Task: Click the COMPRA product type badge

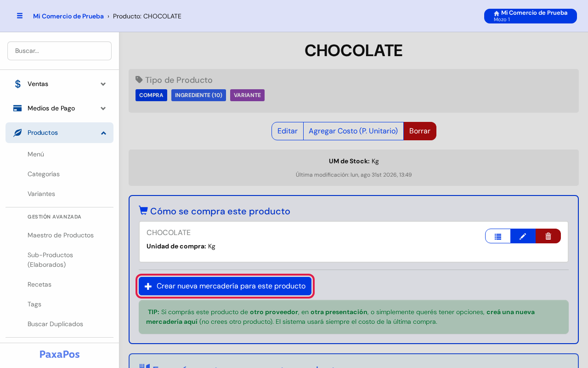Action: pyautogui.click(x=151, y=95)
